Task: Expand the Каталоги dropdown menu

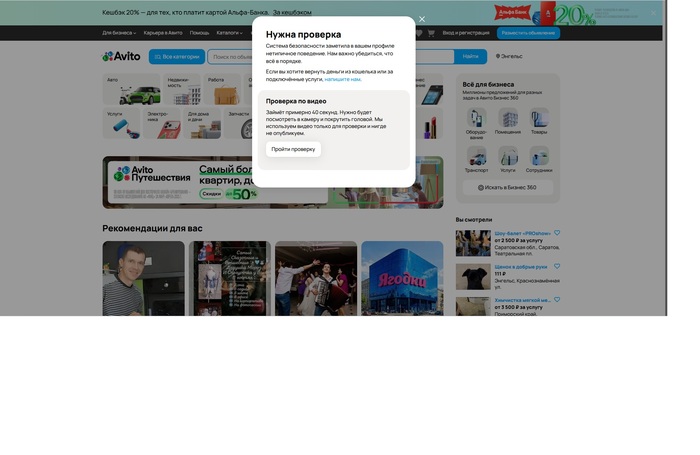Action: (x=229, y=33)
